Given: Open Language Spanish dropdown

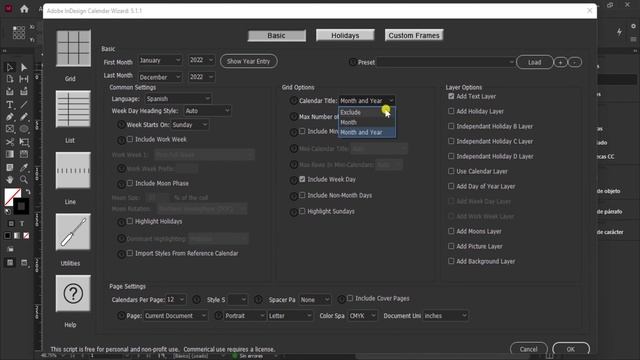Looking at the screenshot, I should coord(178,99).
